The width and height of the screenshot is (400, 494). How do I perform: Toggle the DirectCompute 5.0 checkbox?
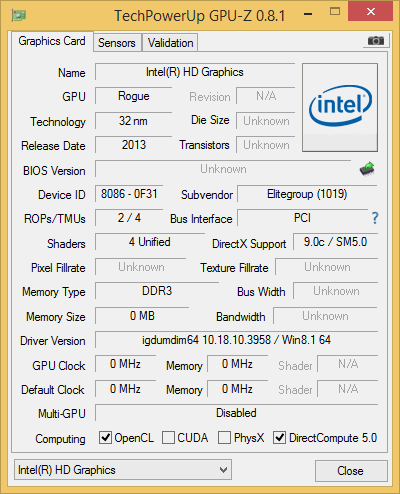point(279,438)
